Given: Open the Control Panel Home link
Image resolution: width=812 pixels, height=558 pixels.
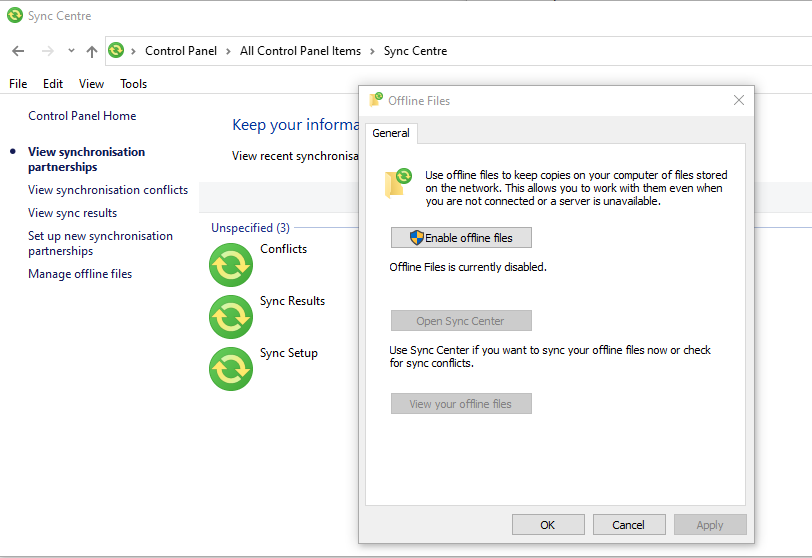Looking at the screenshot, I should (82, 116).
